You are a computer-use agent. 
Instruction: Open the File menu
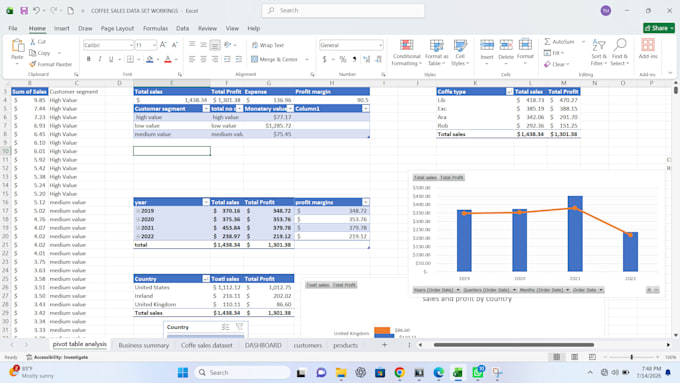pyautogui.click(x=13, y=28)
